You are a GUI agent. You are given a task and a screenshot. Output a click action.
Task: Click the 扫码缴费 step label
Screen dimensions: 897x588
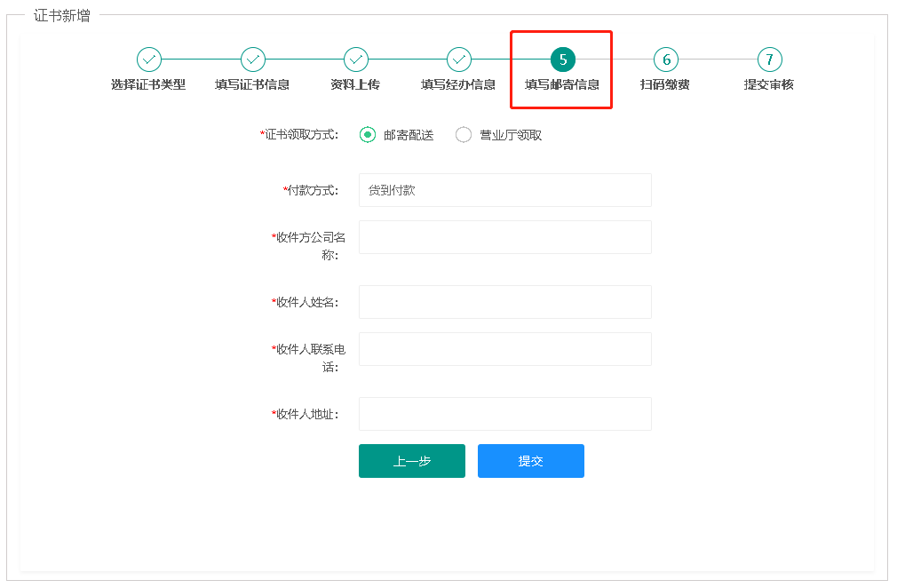(665, 85)
